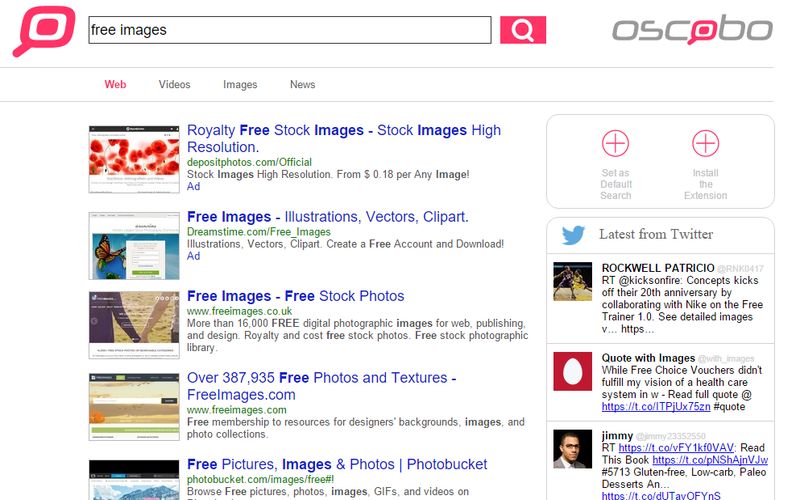Screen dimensions: 800x500
Task: Open Free Pictures, Images & Photos Photobucket result
Action: (337, 464)
